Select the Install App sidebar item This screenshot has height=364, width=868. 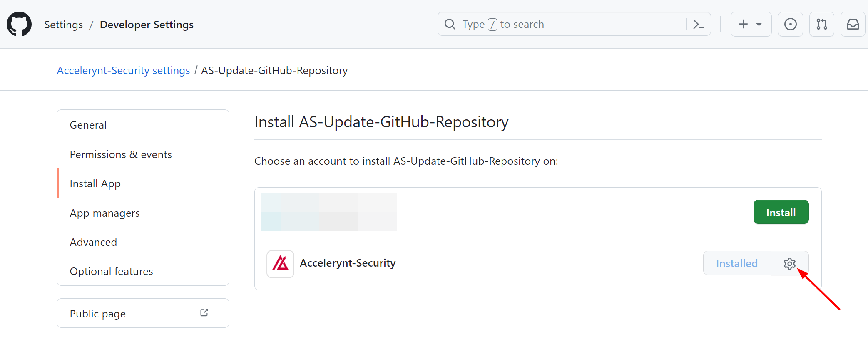tap(143, 183)
